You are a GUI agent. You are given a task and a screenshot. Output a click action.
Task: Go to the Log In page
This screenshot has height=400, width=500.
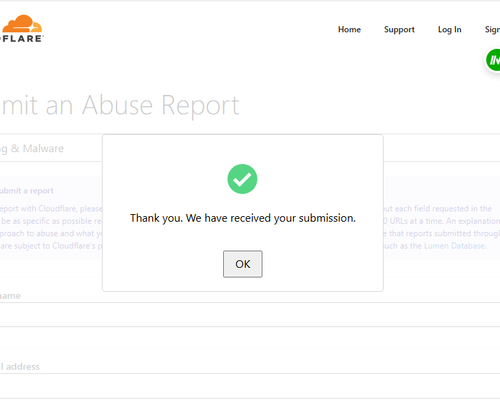click(x=450, y=29)
